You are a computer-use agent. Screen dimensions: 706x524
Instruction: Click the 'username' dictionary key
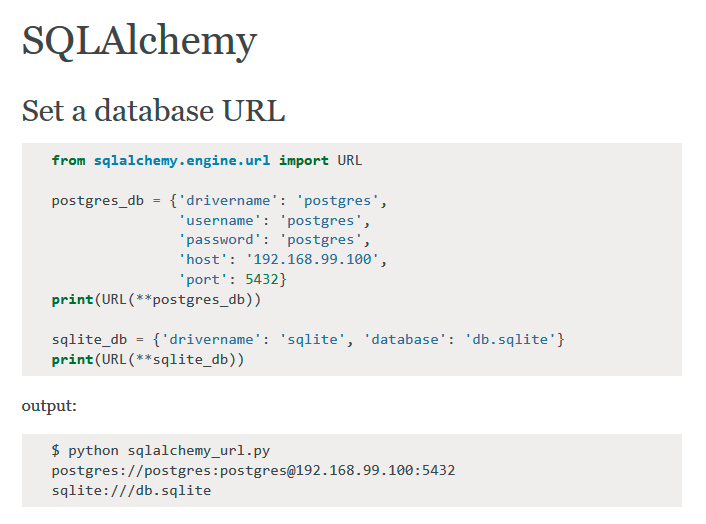pyautogui.click(x=220, y=220)
